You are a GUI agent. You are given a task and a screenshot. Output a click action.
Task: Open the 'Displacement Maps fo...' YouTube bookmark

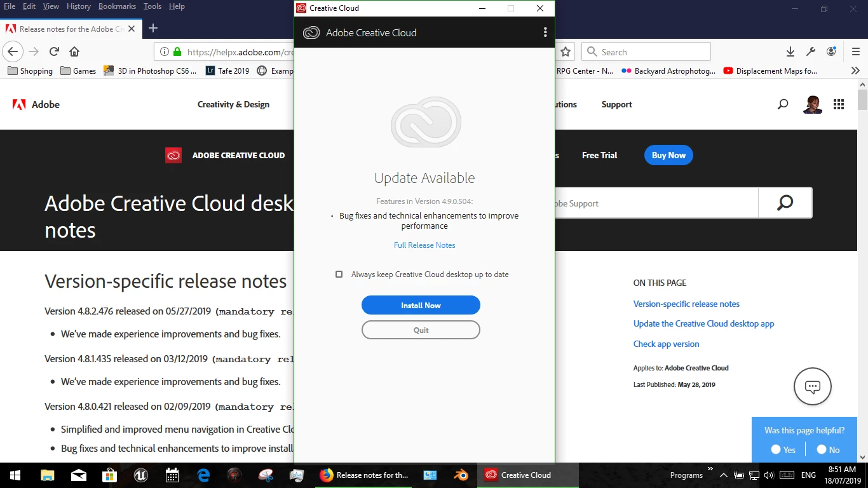pos(770,71)
